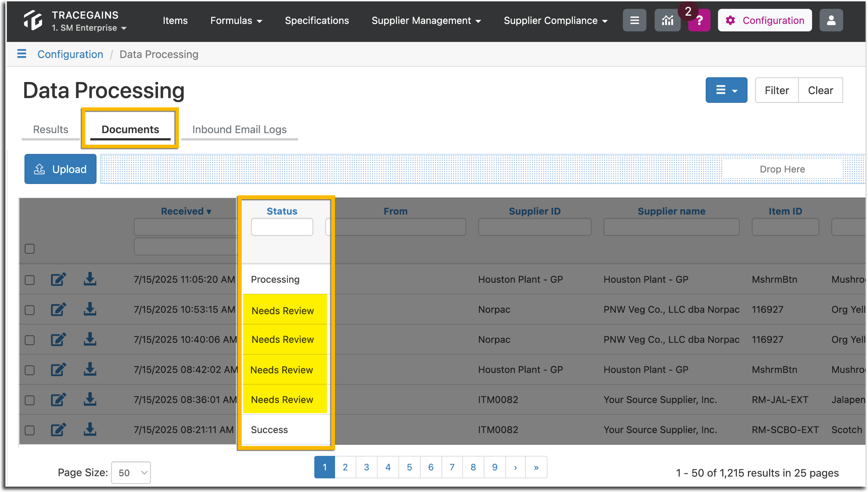Image resolution: width=868 pixels, height=492 pixels.
Task: Switch to the Inbound Email Logs tab
Action: tap(239, 129)
